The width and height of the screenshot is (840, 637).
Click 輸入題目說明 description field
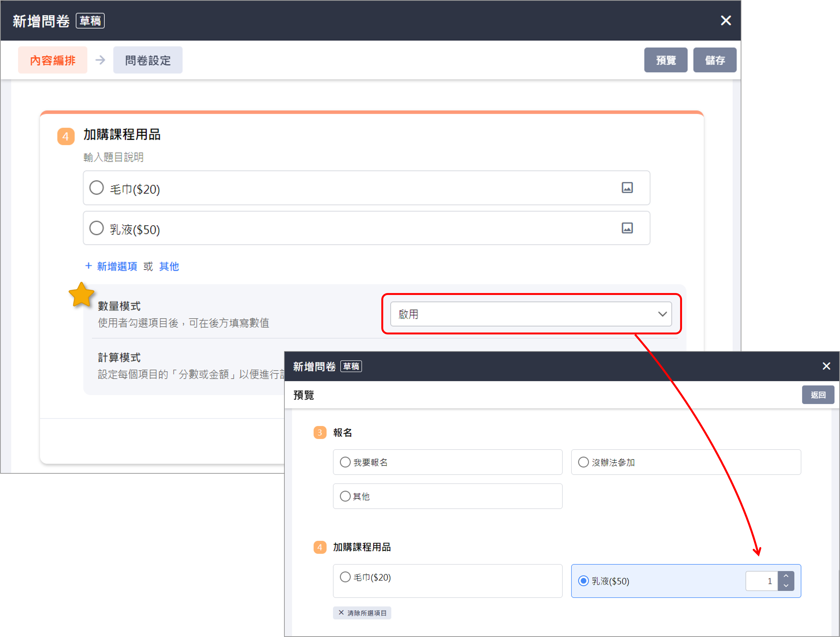pos(114,157)
